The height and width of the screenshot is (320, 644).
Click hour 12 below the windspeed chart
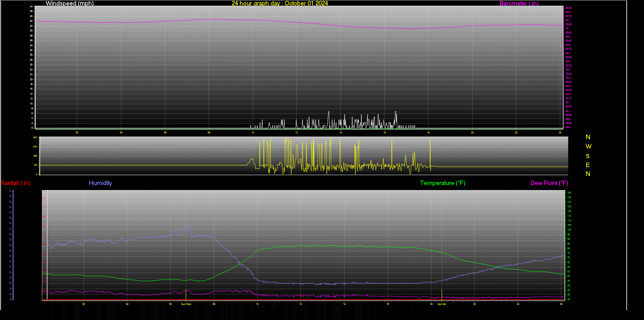[x=297, y=132]
